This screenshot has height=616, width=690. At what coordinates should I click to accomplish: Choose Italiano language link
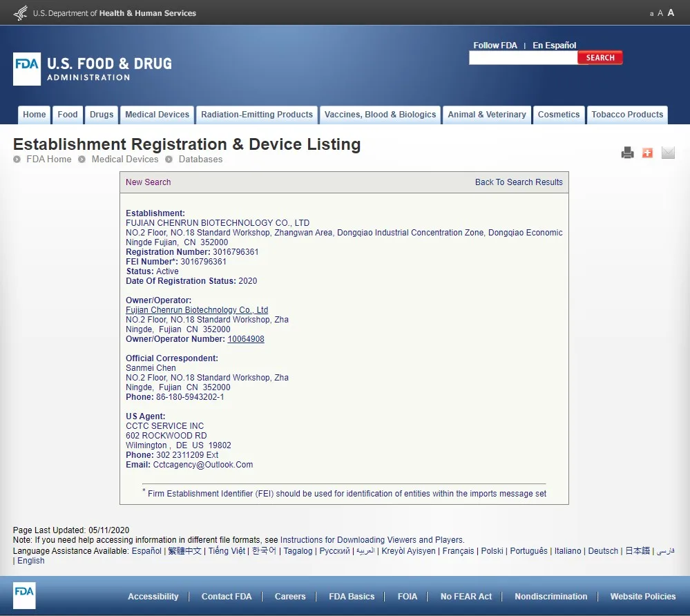[x=568, y=551]
